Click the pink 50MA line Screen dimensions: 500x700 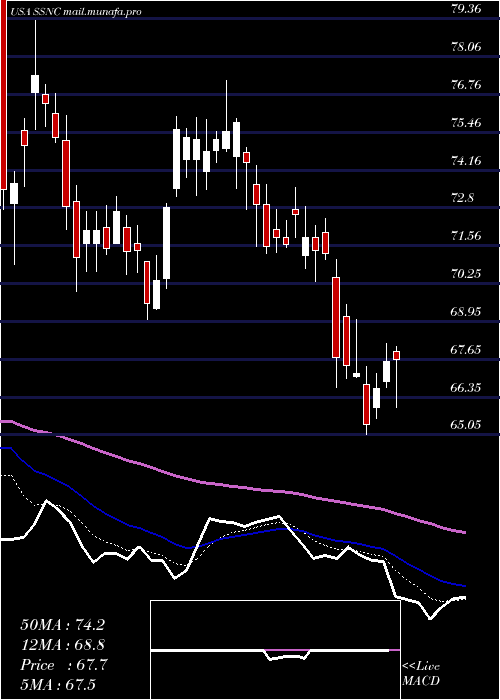point(232,486)
